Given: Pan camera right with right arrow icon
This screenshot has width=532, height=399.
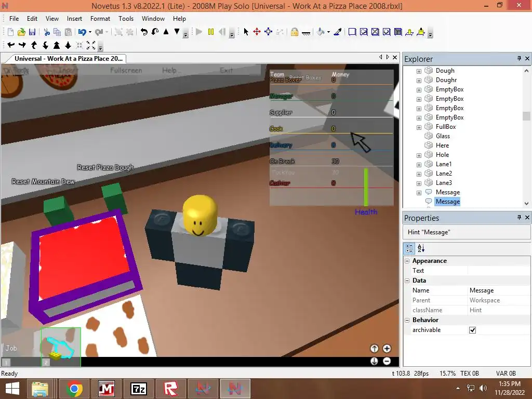Looking at the screenshot, I should point(22,45).
